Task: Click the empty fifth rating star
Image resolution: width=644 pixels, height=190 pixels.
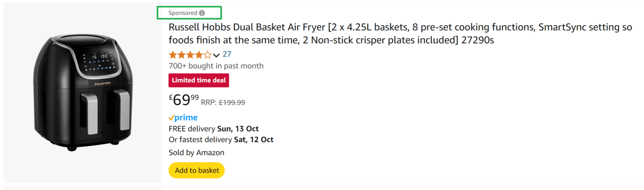Action: 208,55
